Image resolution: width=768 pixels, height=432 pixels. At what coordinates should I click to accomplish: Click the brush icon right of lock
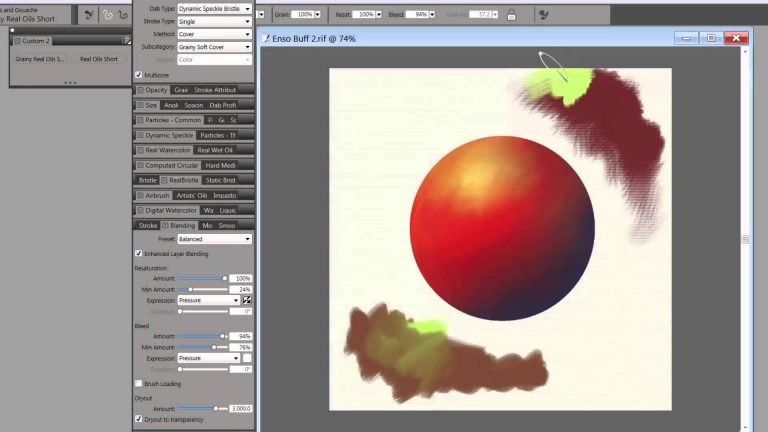click(543, 15)
